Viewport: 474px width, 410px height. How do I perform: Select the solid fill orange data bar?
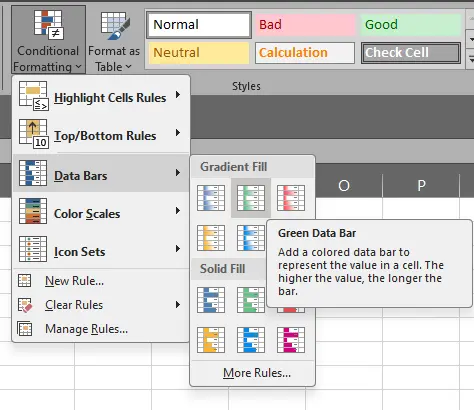click(211, 340)
